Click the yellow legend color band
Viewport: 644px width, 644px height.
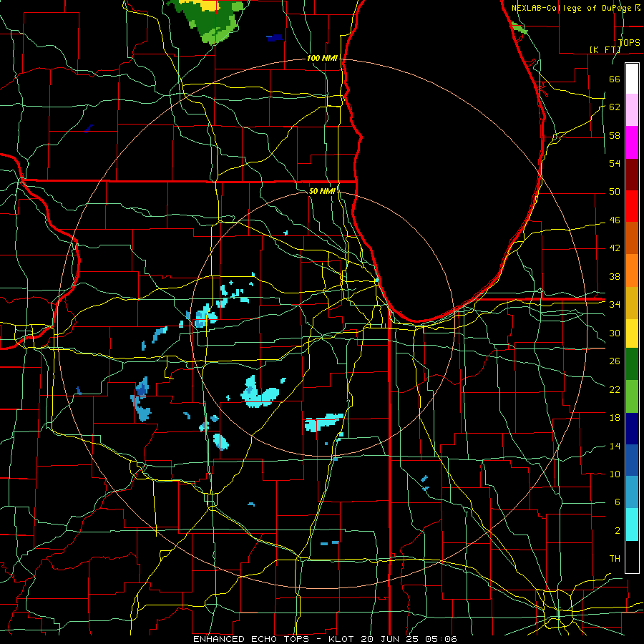click(632, 333)
